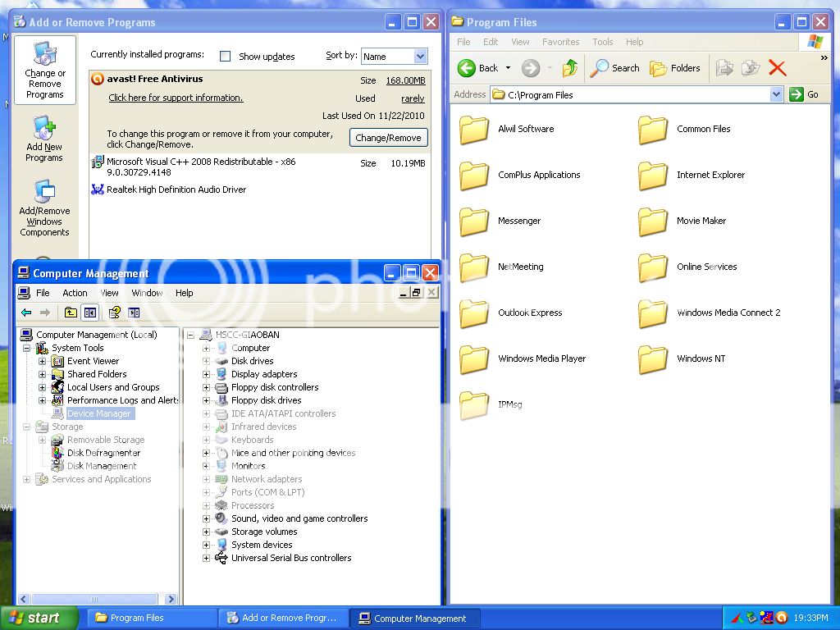840x630 pixels.
Task: Toggle the Show updates checkbox
Action: point(226,57)
